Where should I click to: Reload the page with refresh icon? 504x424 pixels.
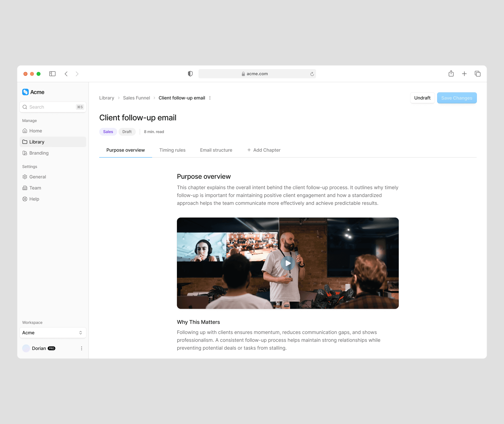coord(312,74)
